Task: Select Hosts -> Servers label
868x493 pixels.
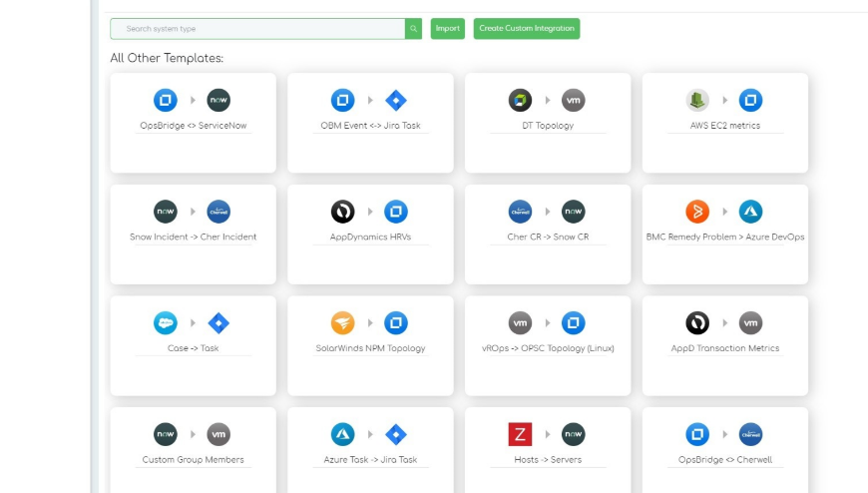Action: pyautogui.click(x=548, y=460)
